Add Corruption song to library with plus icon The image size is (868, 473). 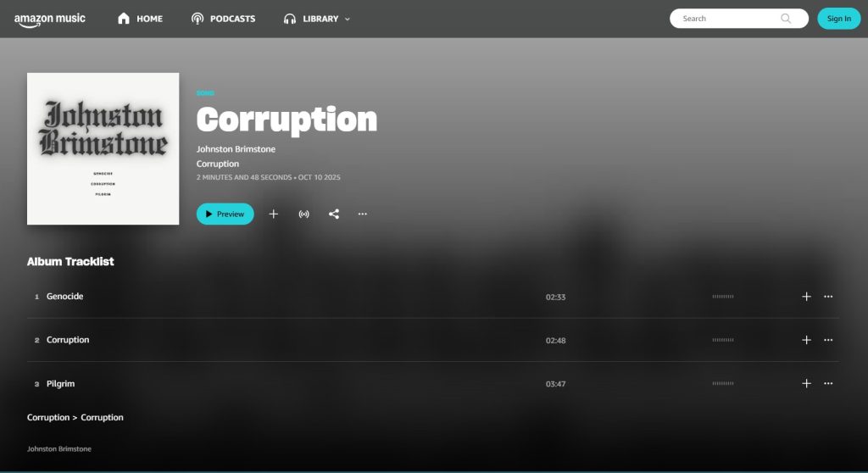pyautogui.click(x=274, y=214)
